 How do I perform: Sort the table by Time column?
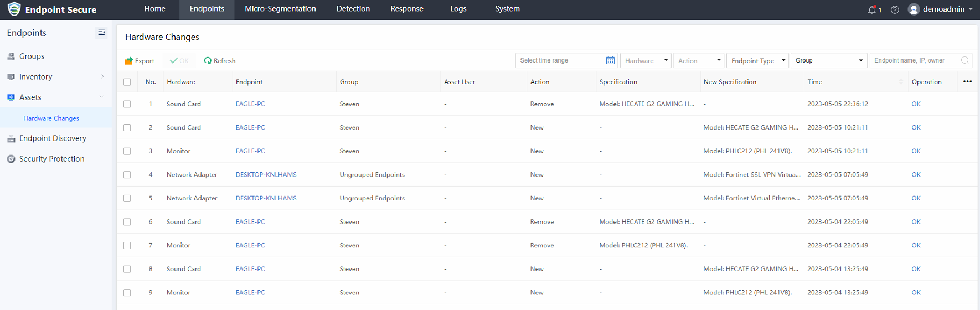[901, 82]
